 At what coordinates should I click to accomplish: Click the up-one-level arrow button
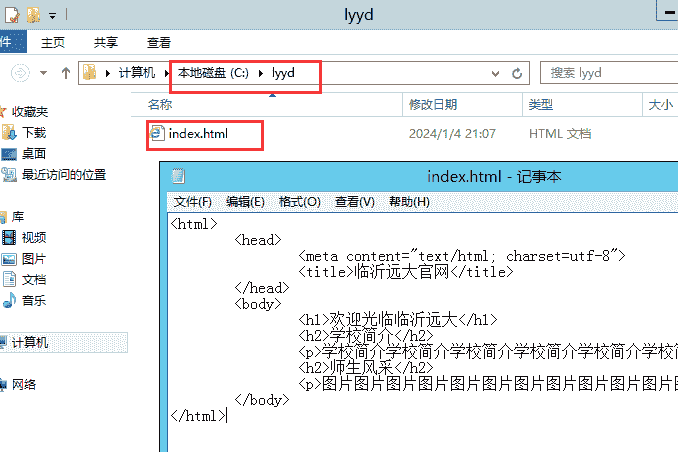(x=66, y=72)
